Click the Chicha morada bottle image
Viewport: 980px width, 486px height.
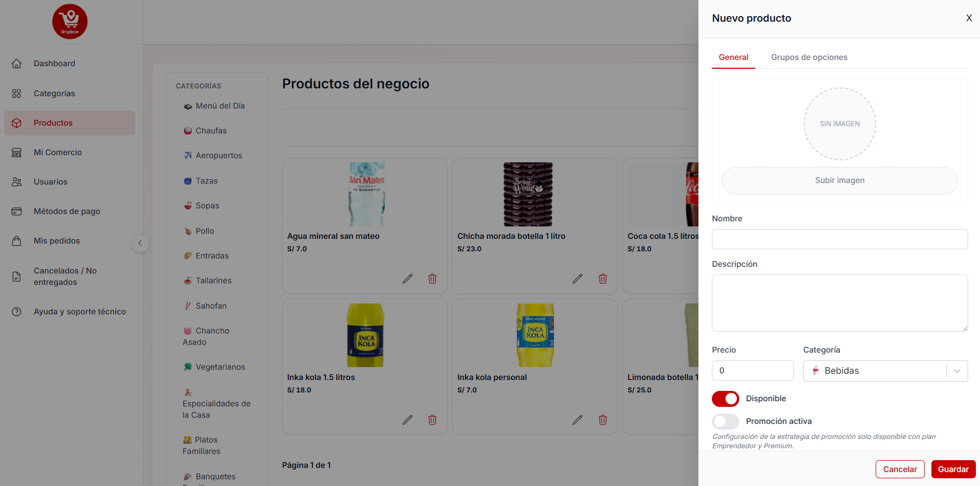[x=528, y=194]
